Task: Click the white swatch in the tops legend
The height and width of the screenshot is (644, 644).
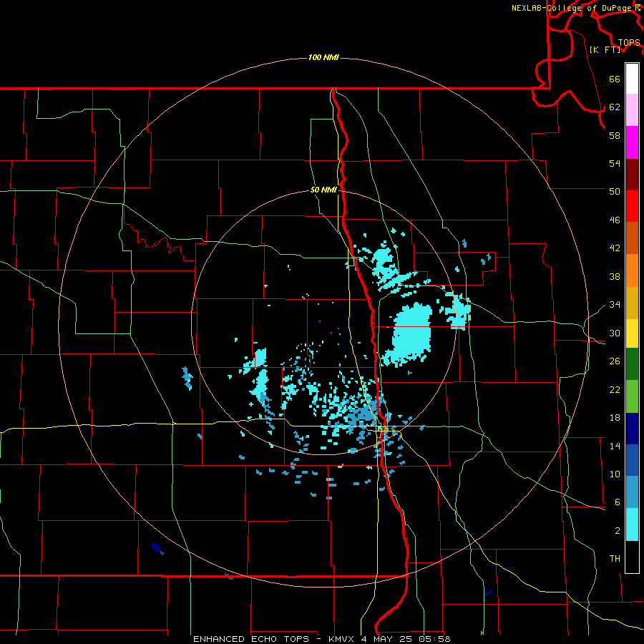Action: pyautogui.click(x=632, y=79)
